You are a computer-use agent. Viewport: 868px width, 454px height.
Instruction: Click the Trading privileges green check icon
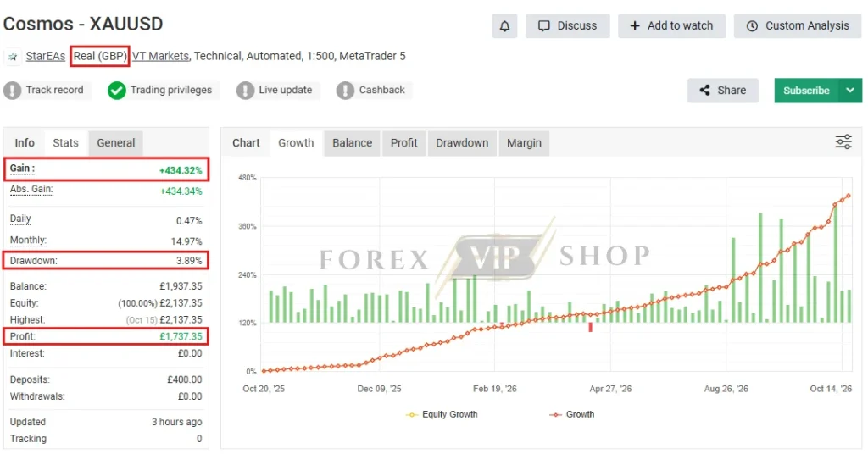tap(117, 90)
